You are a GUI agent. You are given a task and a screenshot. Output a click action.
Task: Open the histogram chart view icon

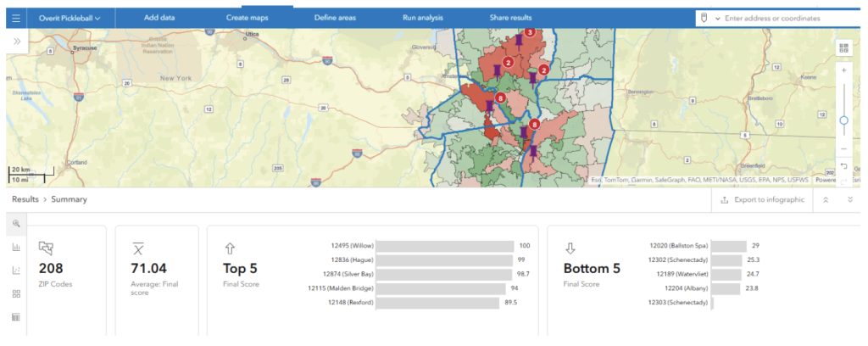point(16,248)
